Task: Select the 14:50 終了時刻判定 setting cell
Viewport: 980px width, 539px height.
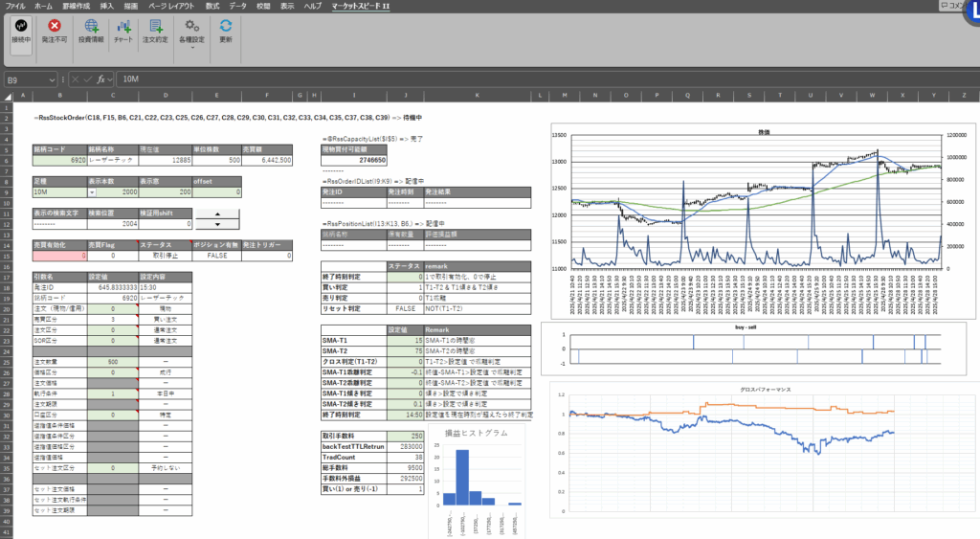Action: click(406, 415)
